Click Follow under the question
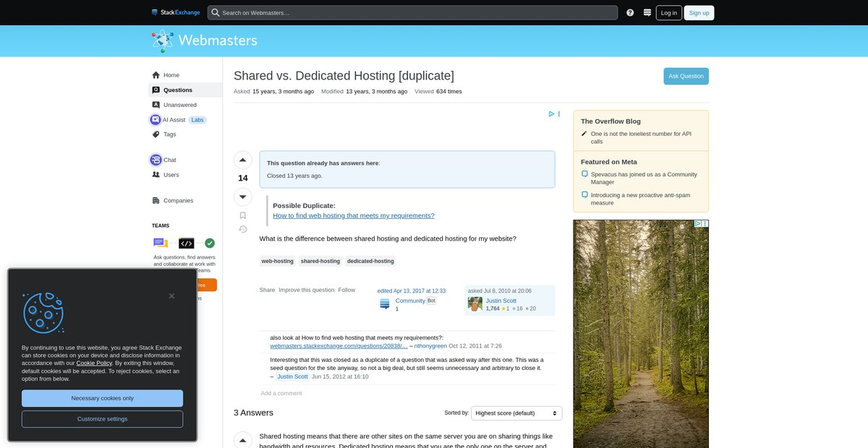868x448 pixels. click(346, 290)
